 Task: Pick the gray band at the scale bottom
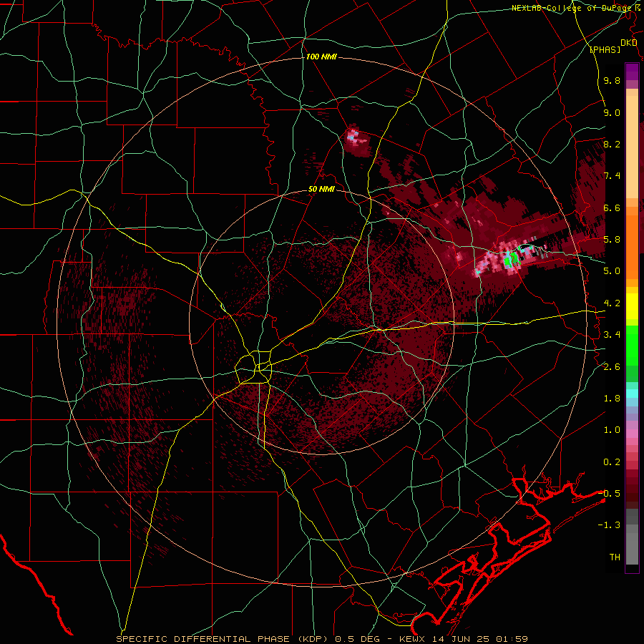pyautogui.click(x=632, y=538)
